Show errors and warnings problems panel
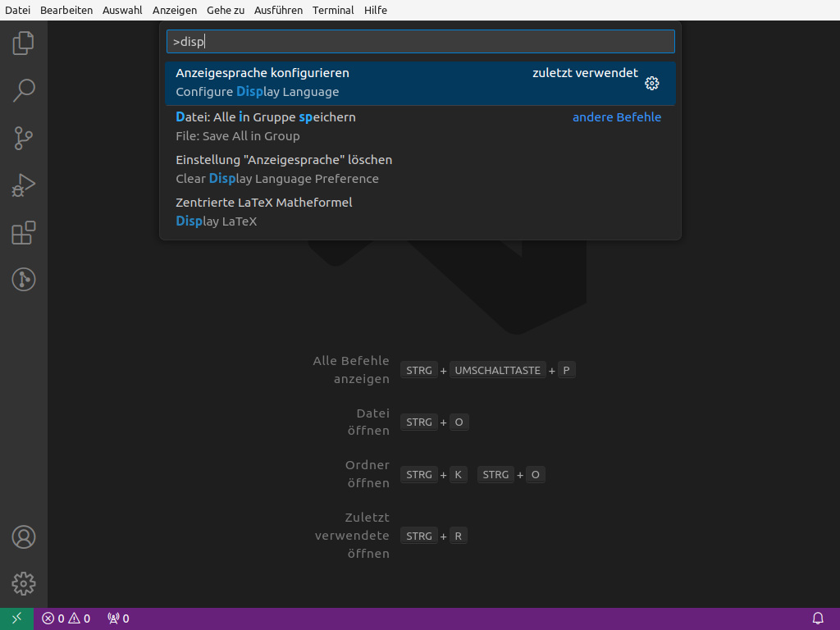840x630 pixels. pyautogui.click(x=66, y=619)
